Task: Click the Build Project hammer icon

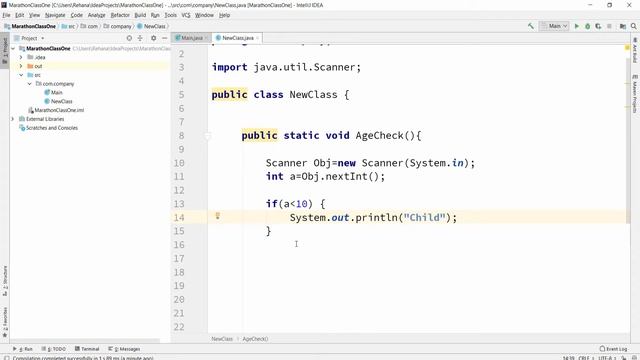Action: point(531,26)
